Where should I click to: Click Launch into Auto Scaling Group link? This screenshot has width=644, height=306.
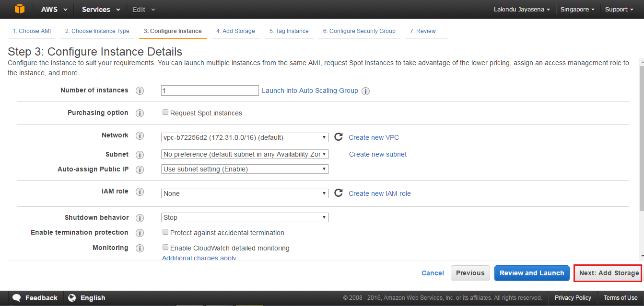[x=310, y=91]
